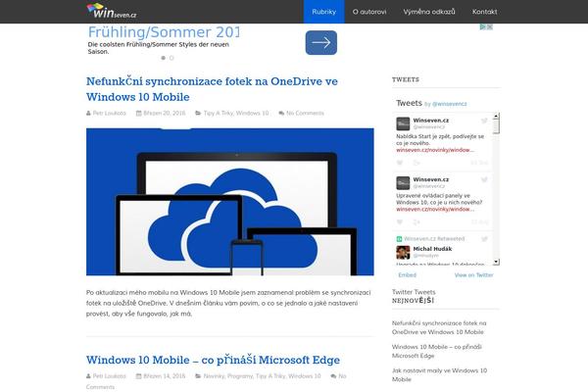Image resolution: width=588 pixels, height=392 pixels.
Task: Open sidebar link Jak nastavit maily
Action: click(439, 374)
